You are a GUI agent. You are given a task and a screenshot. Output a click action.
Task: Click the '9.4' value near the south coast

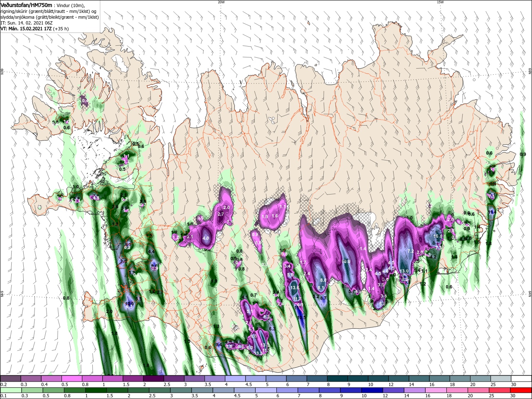pyautogui.click(x=219, y=344)
